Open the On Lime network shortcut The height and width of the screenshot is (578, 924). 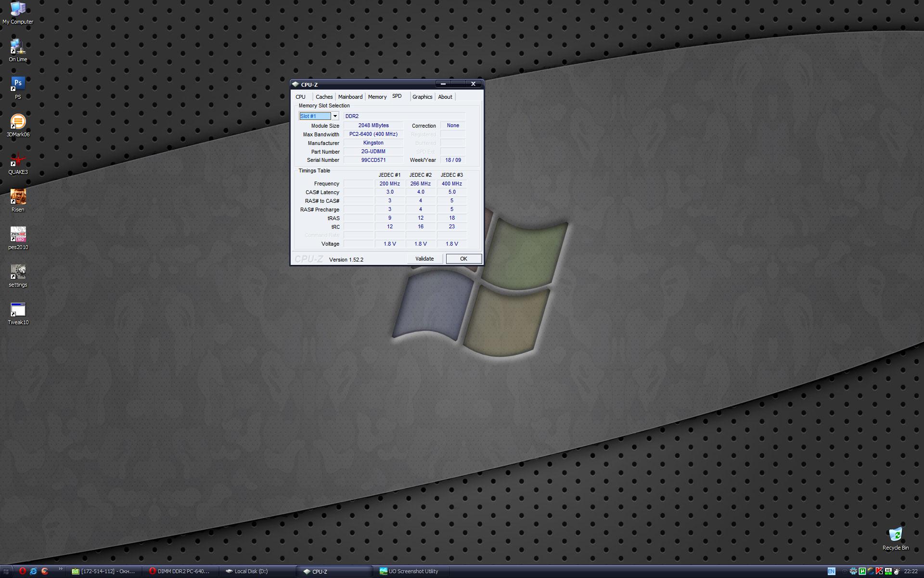point(18,51)
